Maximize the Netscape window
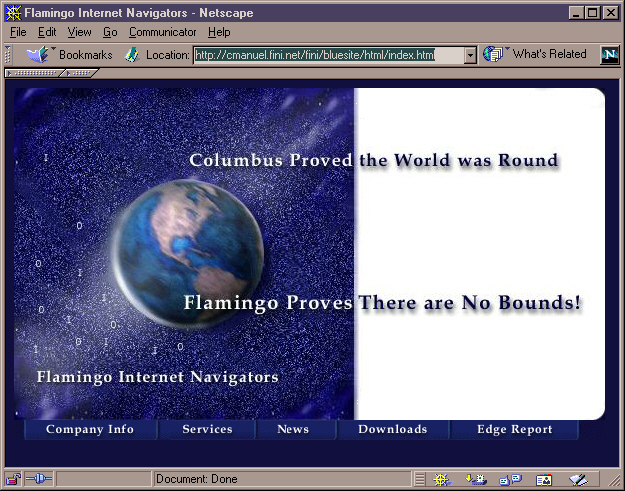This screenshot has height=491, width=625. click(592, 13)
